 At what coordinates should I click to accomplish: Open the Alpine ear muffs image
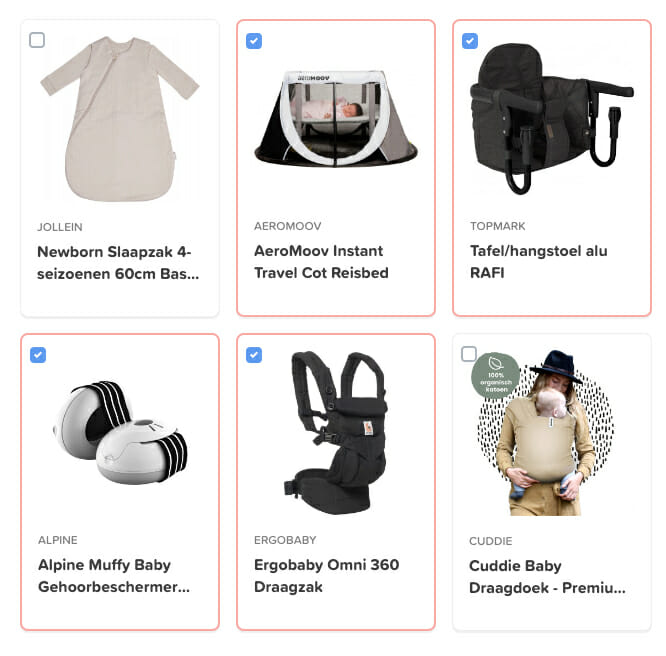pyautogui.click(x=120, y=433)
